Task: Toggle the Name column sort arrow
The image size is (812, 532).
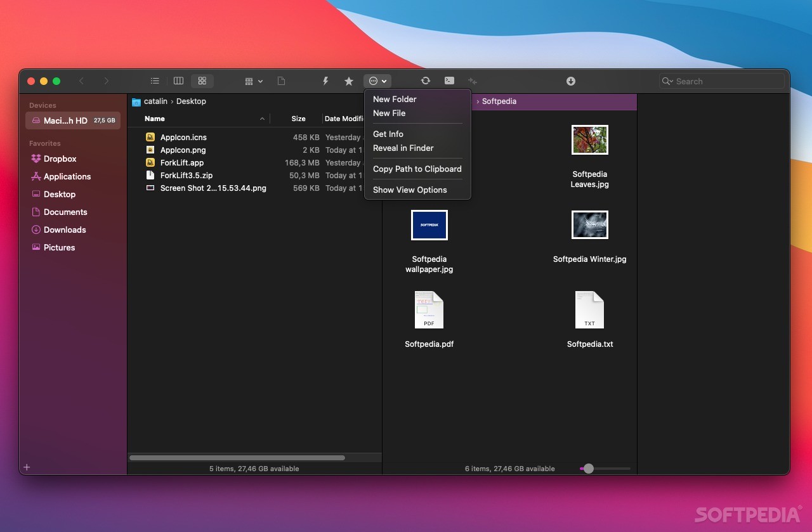Action: 263,119
